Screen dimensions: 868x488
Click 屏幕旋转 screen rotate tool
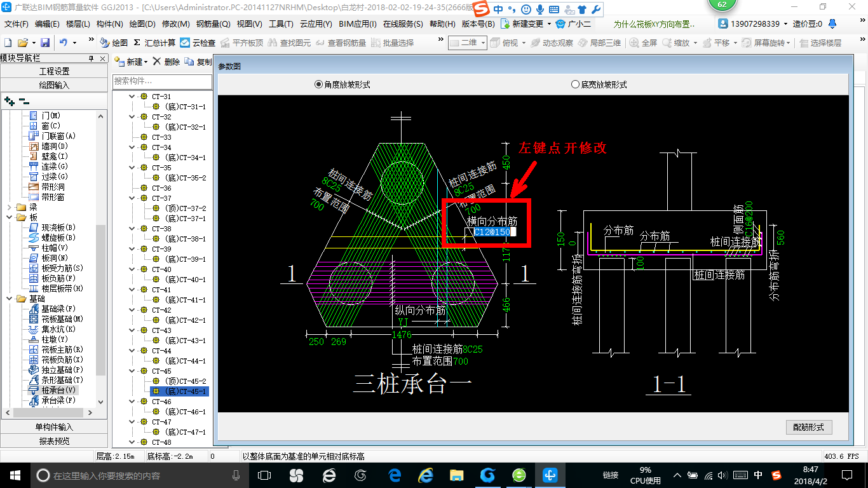(763, 43)
